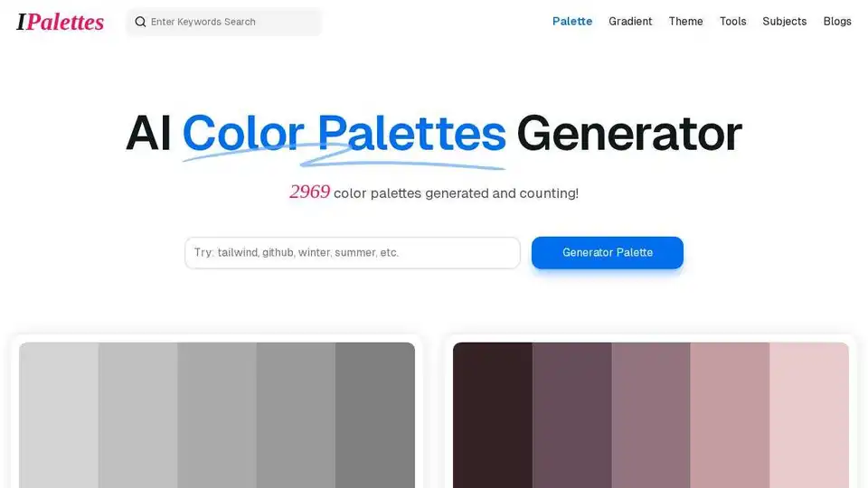Screen dimensions: 868x488
Task: Go to the Theme page
Action: pos(685,22)
